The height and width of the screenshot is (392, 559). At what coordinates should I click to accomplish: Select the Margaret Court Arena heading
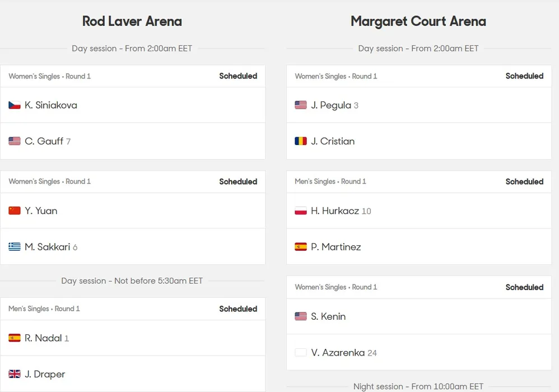pos(418,21)
